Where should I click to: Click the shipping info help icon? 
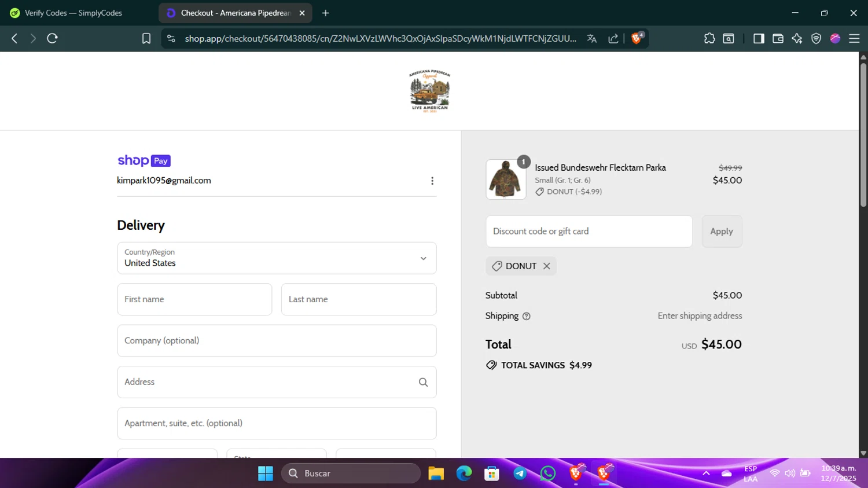pyautogui.click(x=526, y=316)
